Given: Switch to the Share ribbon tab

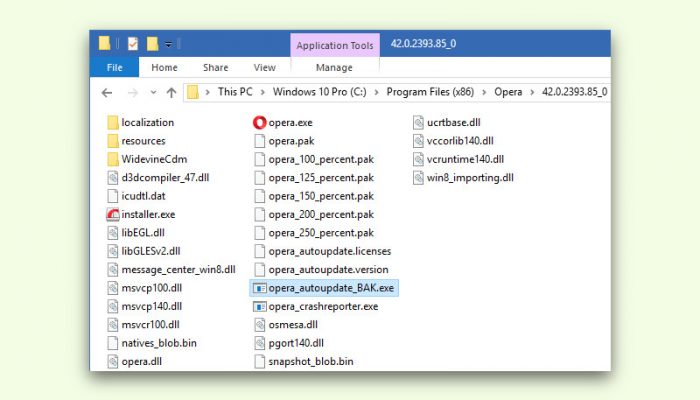Looking at the screenshot, I should click(x=216, y=67).
